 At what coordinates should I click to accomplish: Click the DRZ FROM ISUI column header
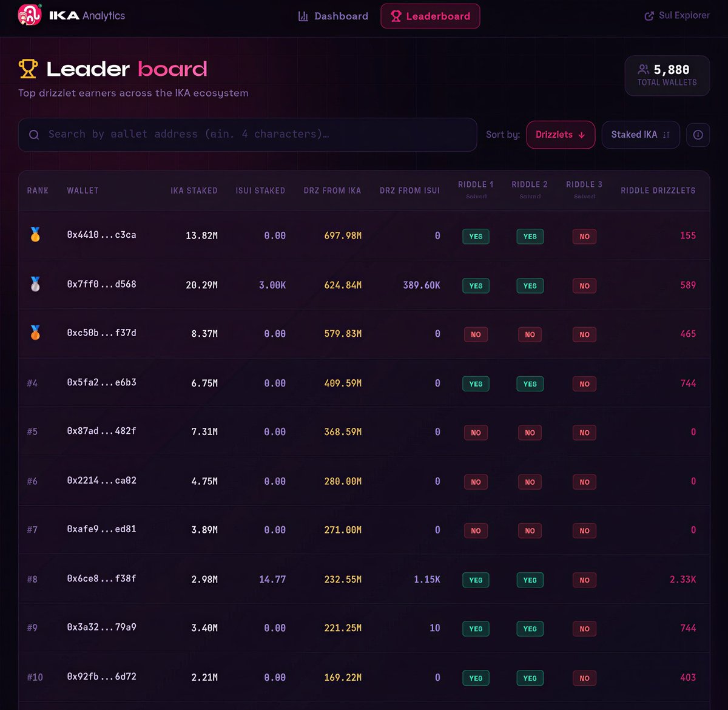coord(410,191)
